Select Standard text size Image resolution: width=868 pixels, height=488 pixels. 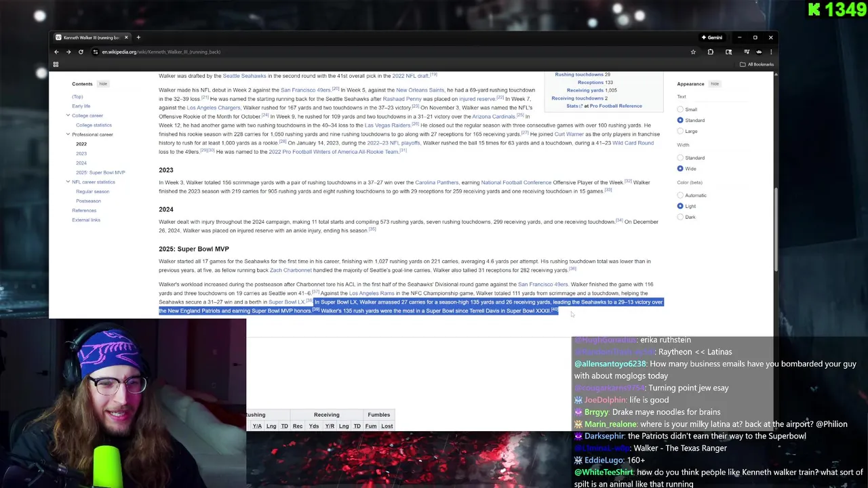[x=680, y=121]
